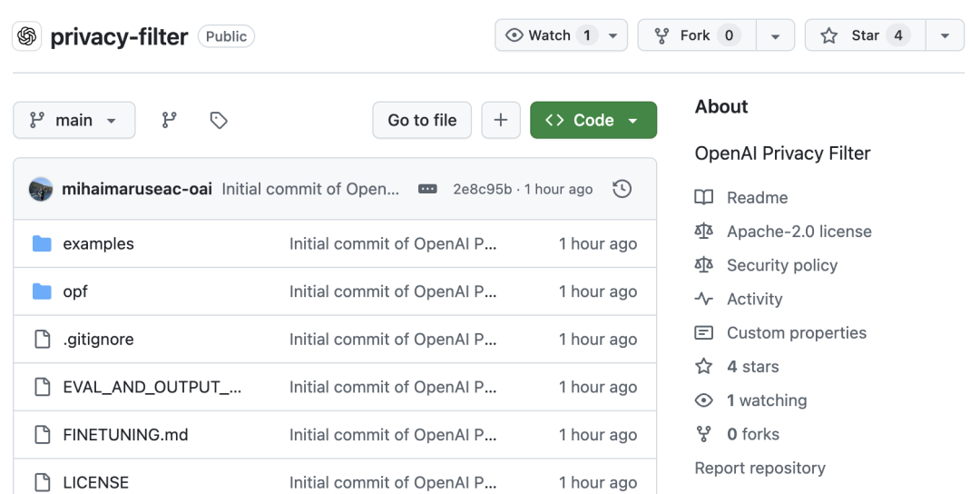Screen dimensions: 980x494
Task: Open the green Code dropdown
Action: (593, 120)
